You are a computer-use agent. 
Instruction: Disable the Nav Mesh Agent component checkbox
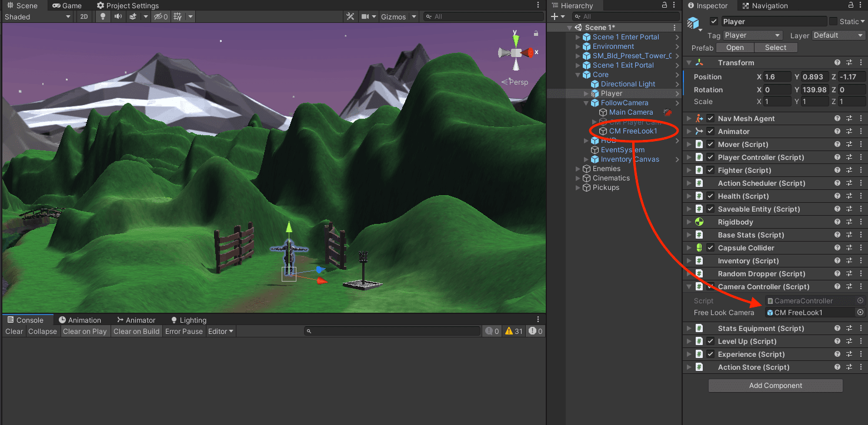(x=710, y=119)
